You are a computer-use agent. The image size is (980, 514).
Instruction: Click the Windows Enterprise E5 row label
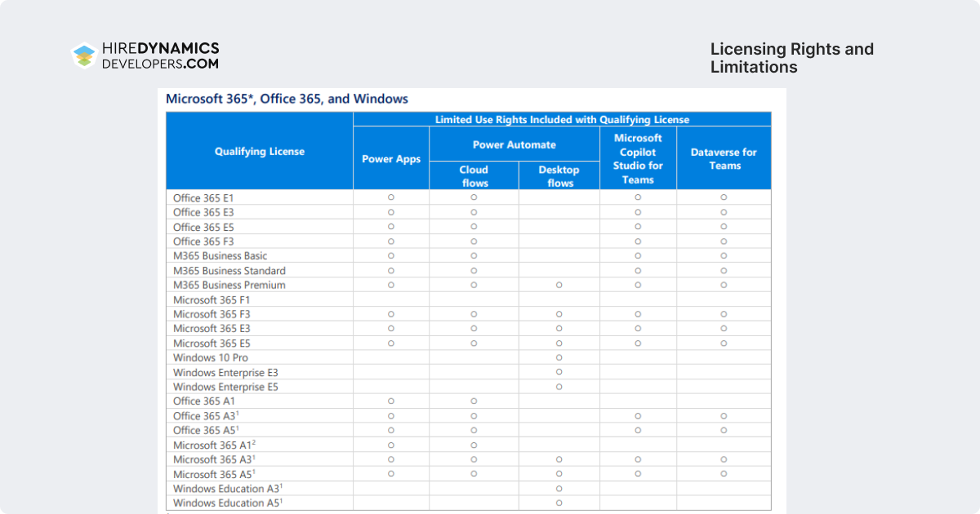click(x=225, y=388)
